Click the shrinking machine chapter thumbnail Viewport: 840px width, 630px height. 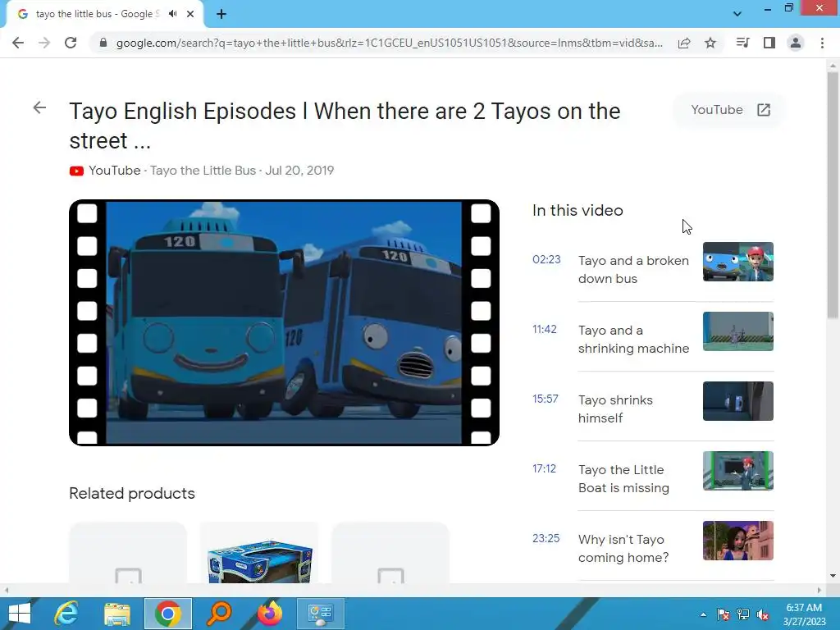(x=737, y=331)
